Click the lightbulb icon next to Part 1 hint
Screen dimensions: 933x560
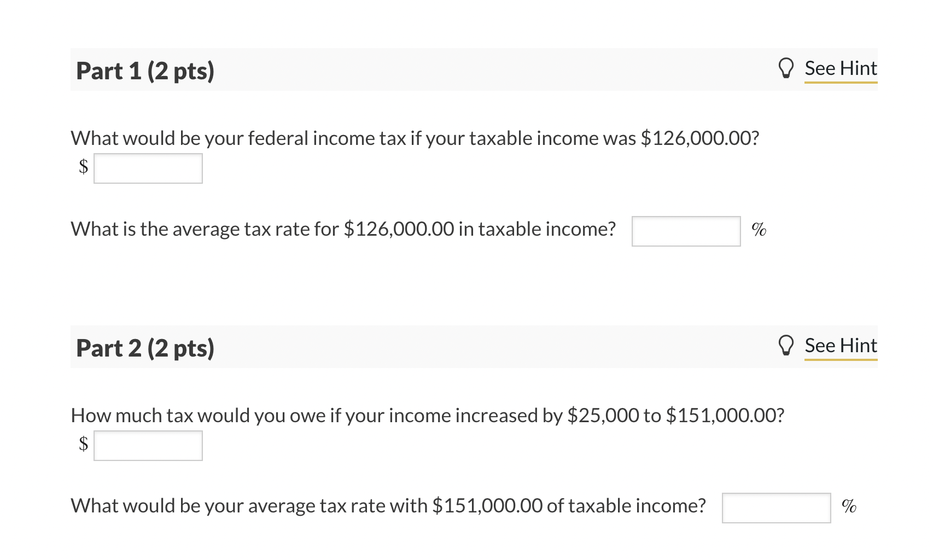click(x=786, y=68)
